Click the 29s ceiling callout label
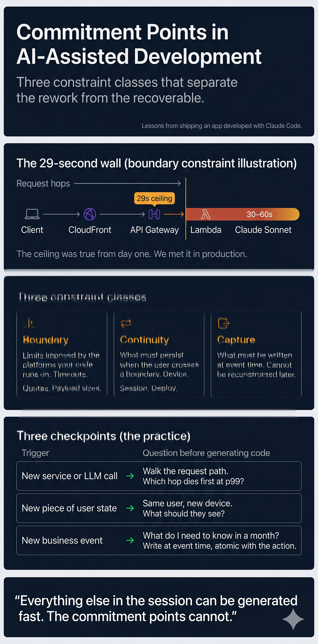The width and height of the screenshot is (318, 644). 154,198
